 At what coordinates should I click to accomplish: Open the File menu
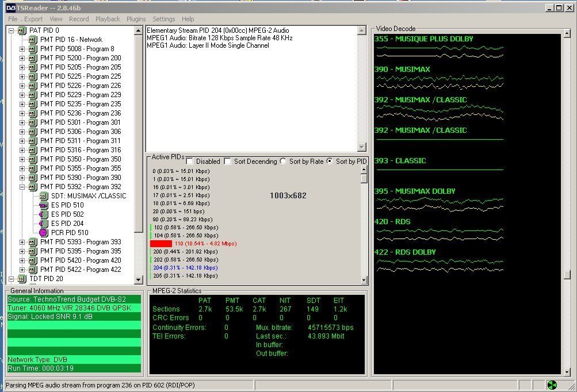[x=13, y=19]
